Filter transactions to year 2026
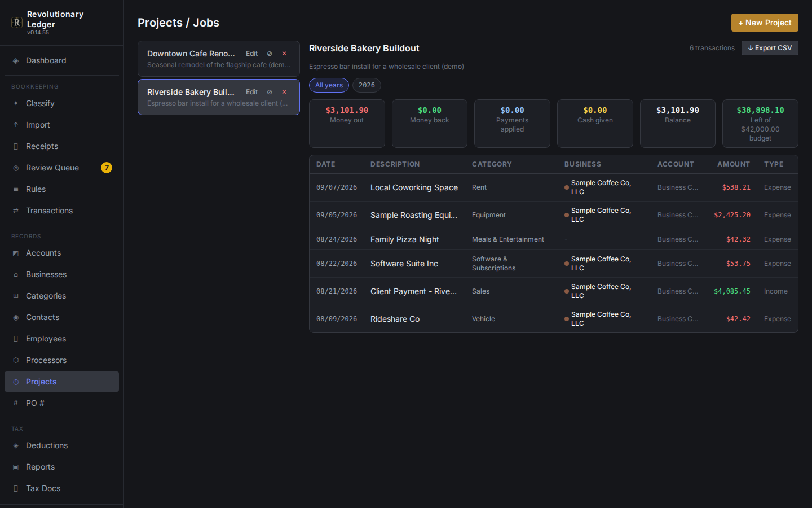 367,85
